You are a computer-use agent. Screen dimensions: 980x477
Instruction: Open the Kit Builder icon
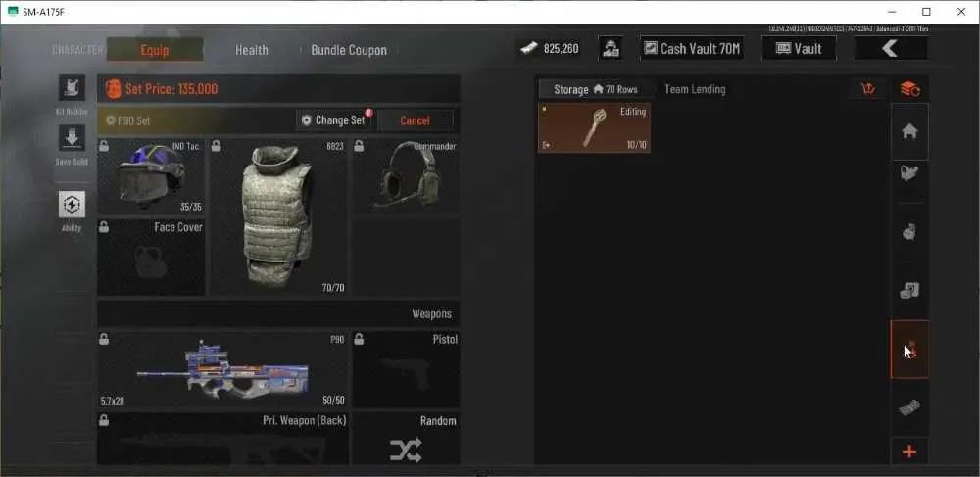pos(72,88)
